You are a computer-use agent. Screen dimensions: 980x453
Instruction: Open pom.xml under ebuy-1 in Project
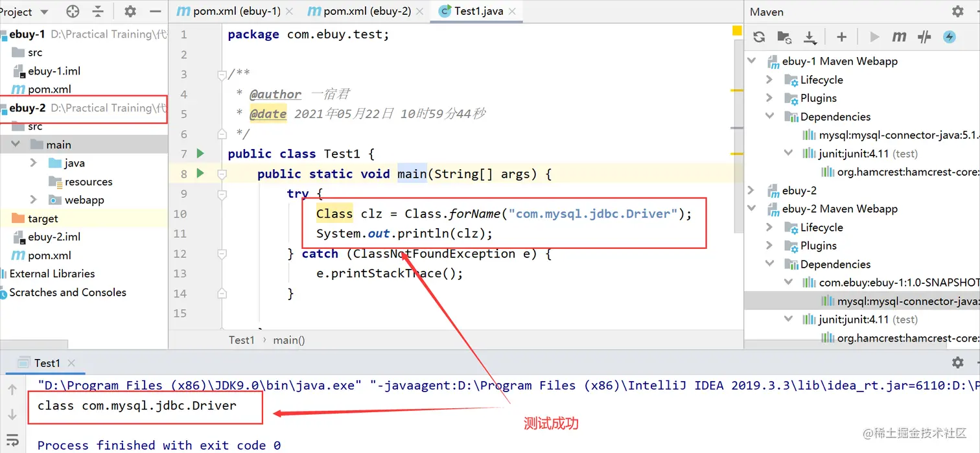(49, 89)
